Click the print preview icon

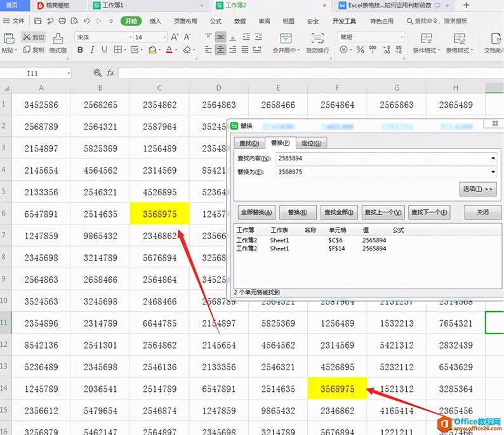[x=74, y=21]
